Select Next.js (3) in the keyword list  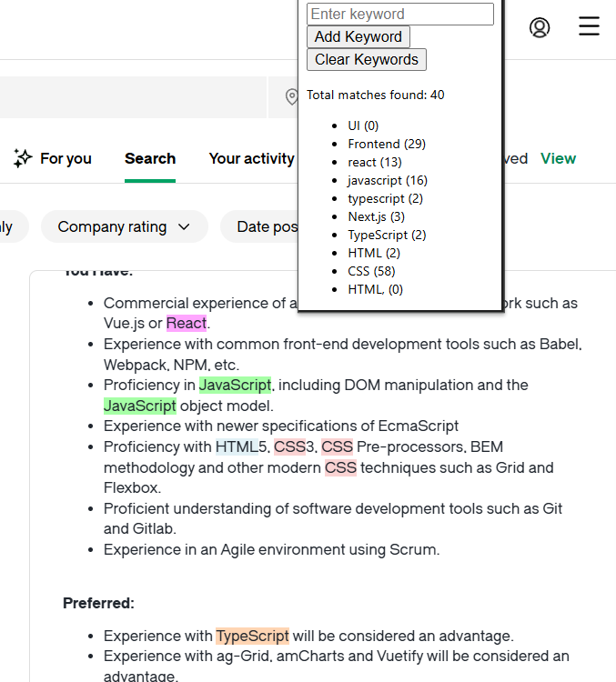pyautogui.click(x=376, y=216)
